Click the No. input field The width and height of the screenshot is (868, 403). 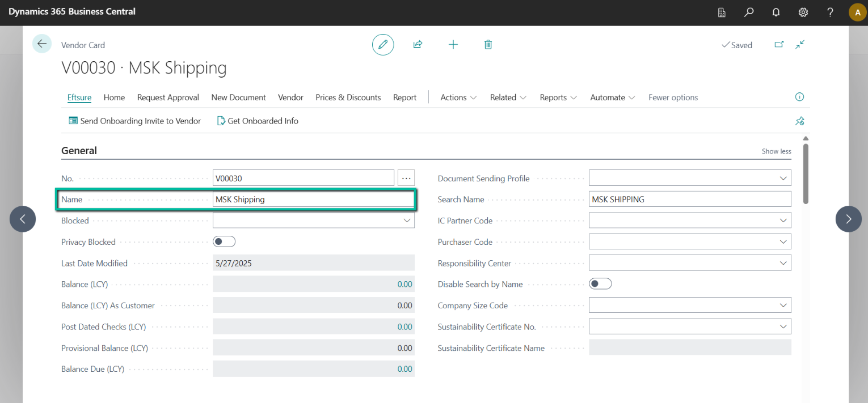point(304,178)
